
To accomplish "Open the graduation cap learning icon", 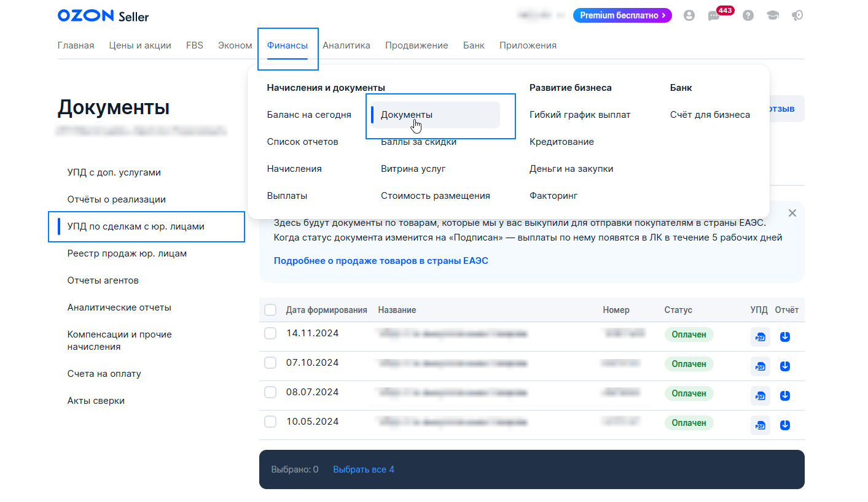I will click(x=773, y=16).
